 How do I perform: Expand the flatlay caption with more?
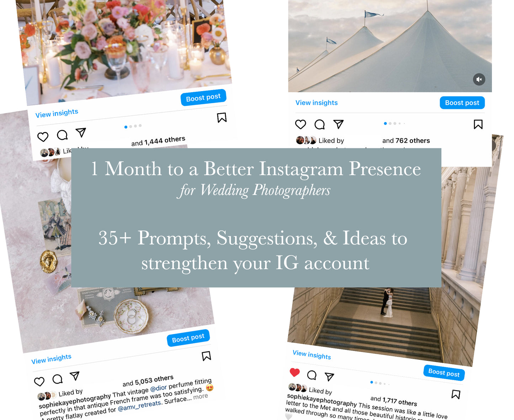pos(201,396)
